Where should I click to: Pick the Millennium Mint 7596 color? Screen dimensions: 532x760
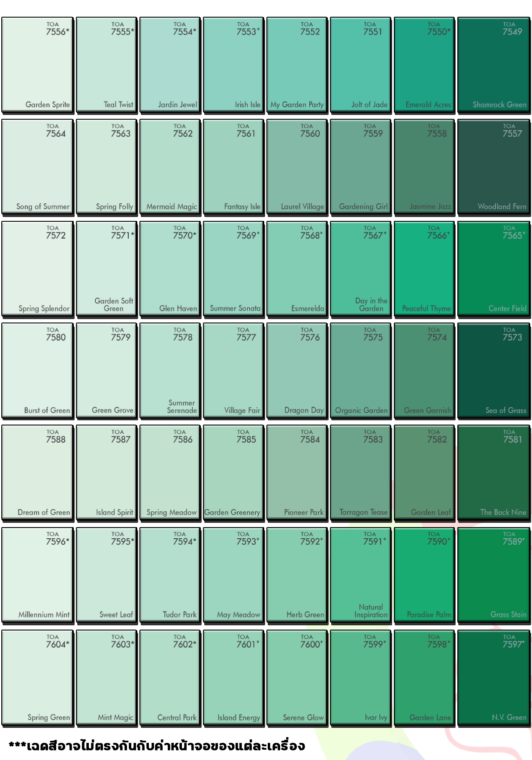click(x=37, y=575)
